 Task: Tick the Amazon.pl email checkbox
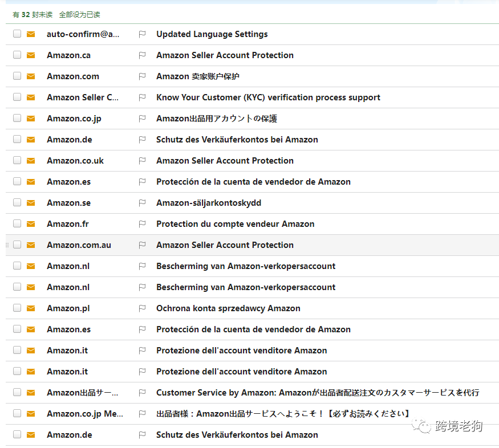[x=17, y=308]
